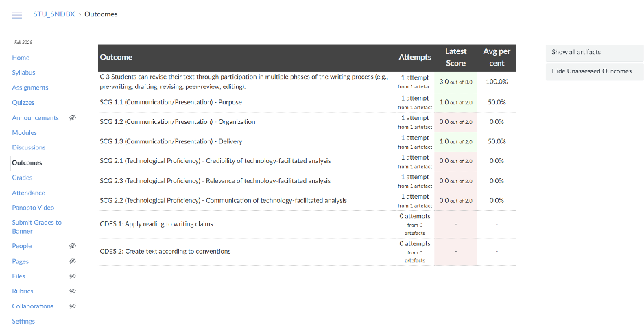The image size is (644, 327).
Task: Click the 1 attempt cell for SCG 2.1
Action: 415,162
